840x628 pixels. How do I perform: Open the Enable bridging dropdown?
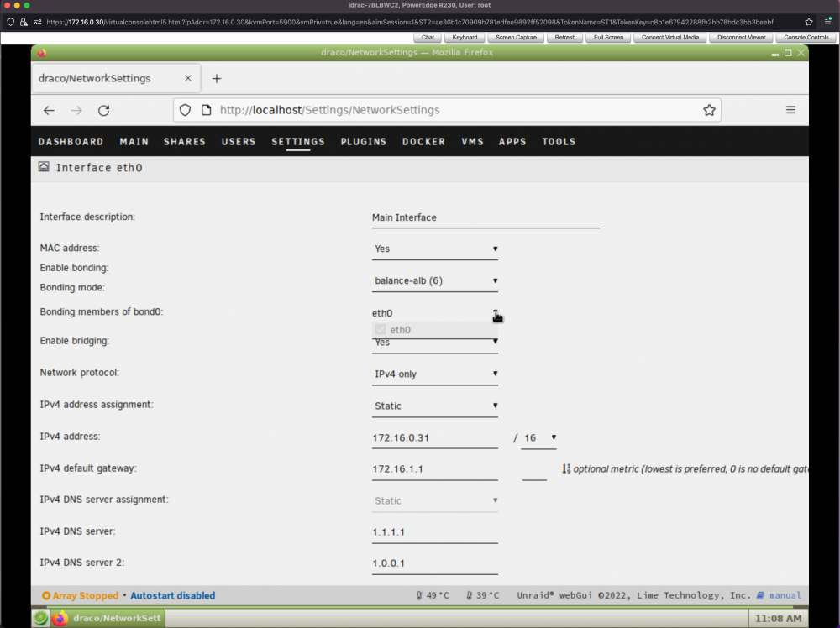click(x=434, y=345)
